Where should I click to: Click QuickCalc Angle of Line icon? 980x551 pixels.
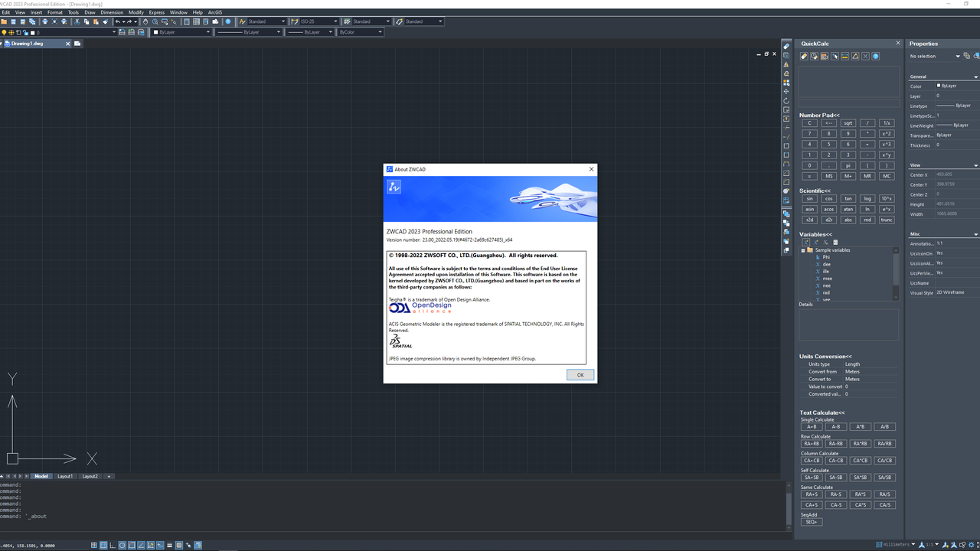855,56
